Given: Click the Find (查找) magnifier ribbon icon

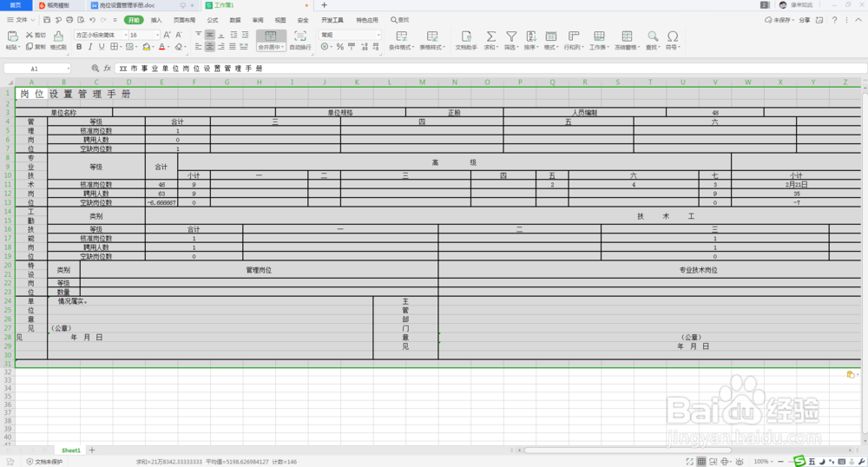Looking at the screenshot, I should coord(653,36).
